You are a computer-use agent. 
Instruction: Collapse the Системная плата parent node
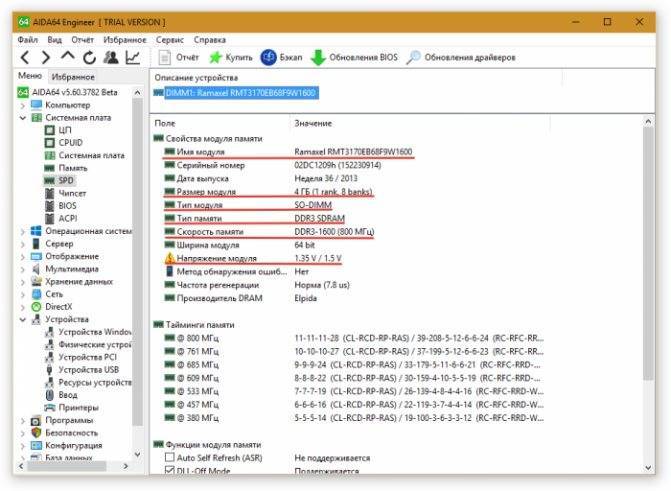pos(23,117)
